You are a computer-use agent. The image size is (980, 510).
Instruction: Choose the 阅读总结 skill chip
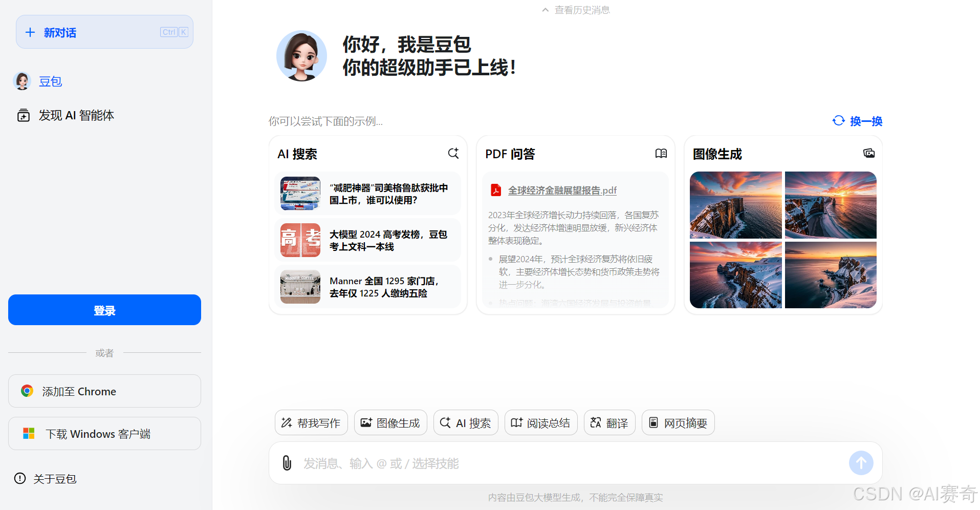(x=541, y=422)
